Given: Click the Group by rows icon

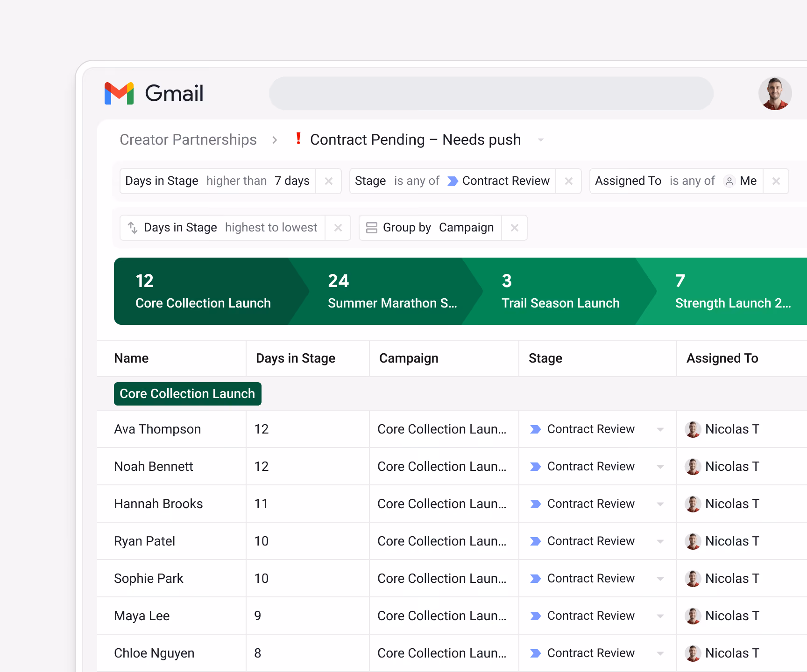Looking at the screenshot, I should (372, 228).
